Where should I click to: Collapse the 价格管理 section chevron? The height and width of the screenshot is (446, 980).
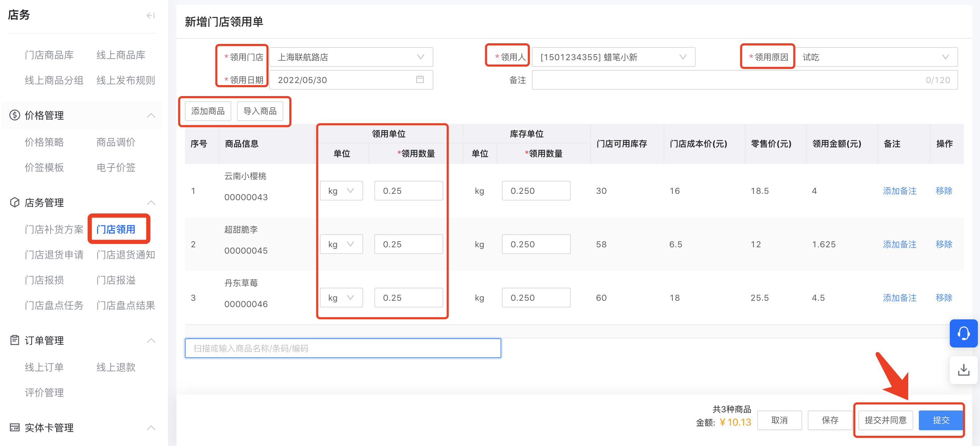click(x=151, y=115)
